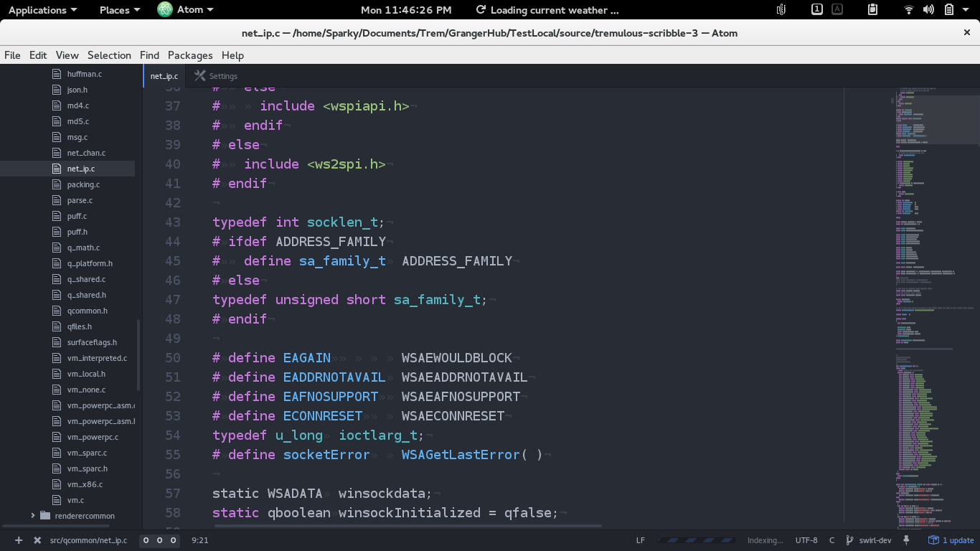The height and width of the screenshot is (551, 980).
Task: Click file icon next to vm_powerpc.c
Action: 57,437
